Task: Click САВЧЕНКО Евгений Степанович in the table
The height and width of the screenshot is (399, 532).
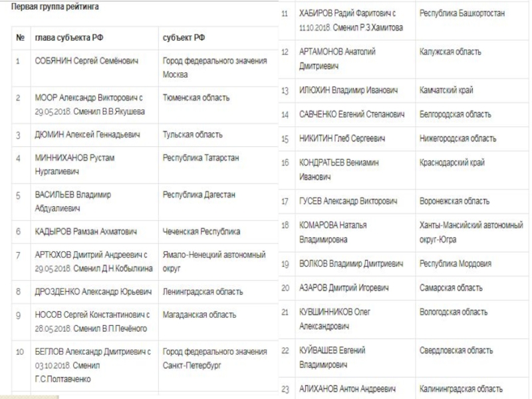Action: tap(352, 114)
